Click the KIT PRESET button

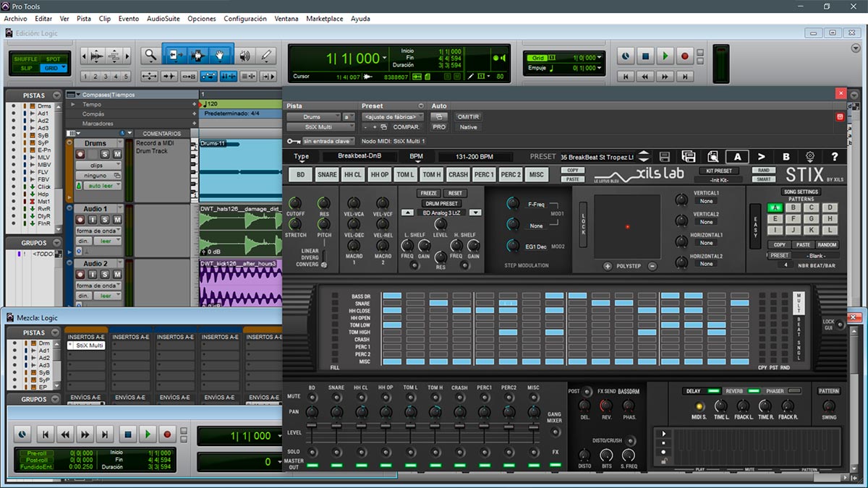(x=719, y=171)
